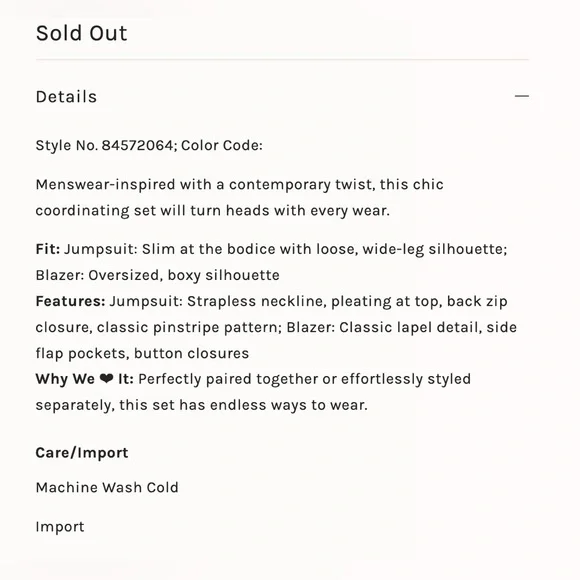
Task: Click the Style No. 84572064 text
Action: pyautogui.click(x=104, y=145)
